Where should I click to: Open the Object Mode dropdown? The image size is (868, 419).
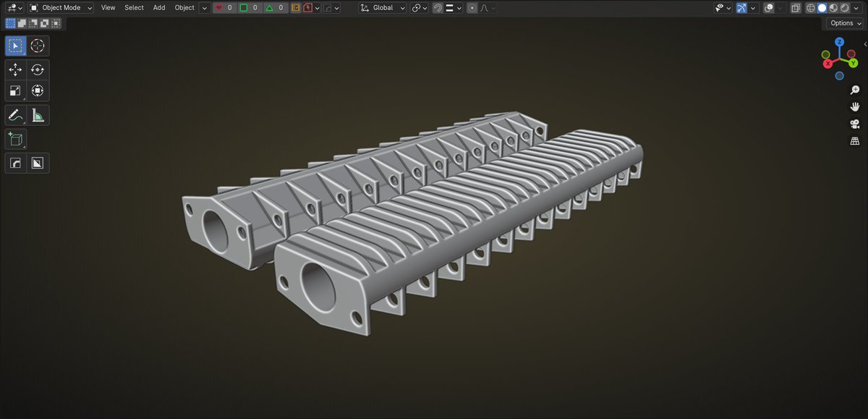[61, 7]
